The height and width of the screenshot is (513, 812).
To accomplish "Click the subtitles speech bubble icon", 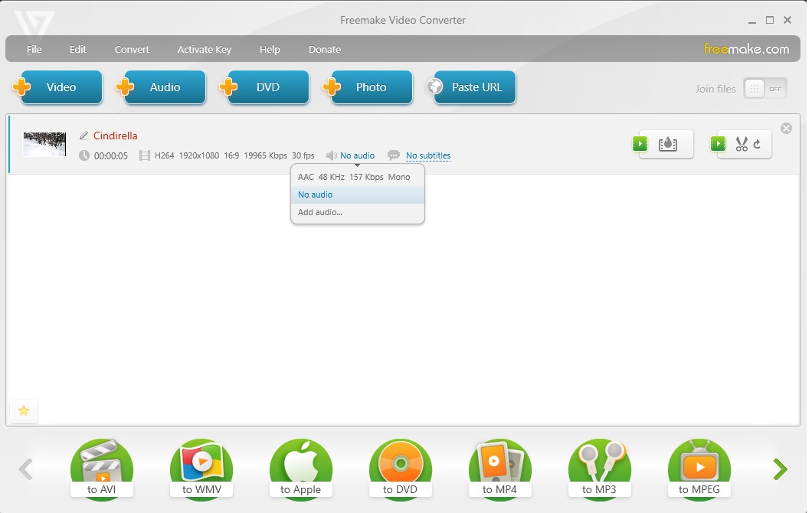I will tap(394, 155).
